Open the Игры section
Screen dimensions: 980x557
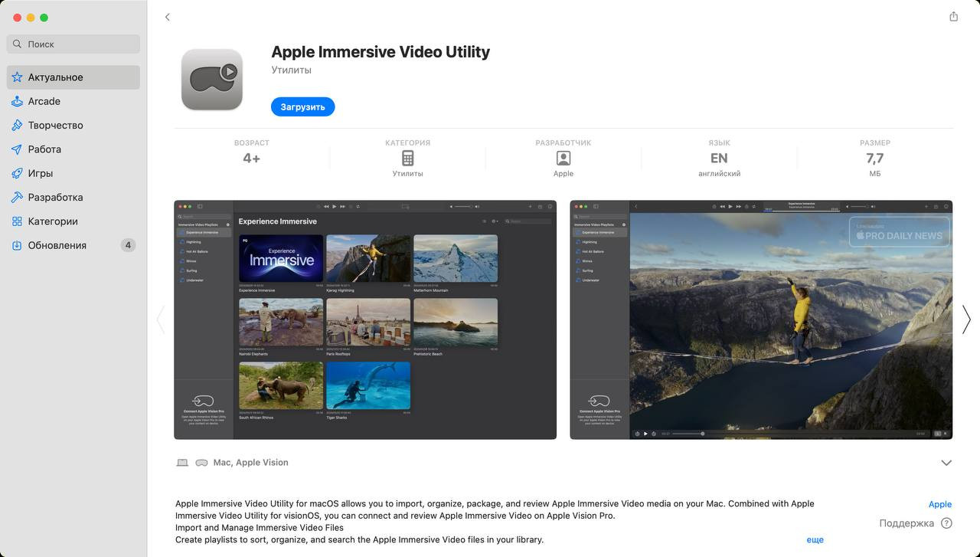point(73,173)
